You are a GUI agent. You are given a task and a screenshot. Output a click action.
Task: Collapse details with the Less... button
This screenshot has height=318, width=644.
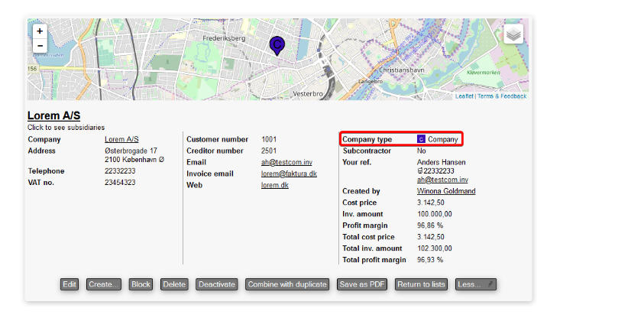(x=476, y=284)
